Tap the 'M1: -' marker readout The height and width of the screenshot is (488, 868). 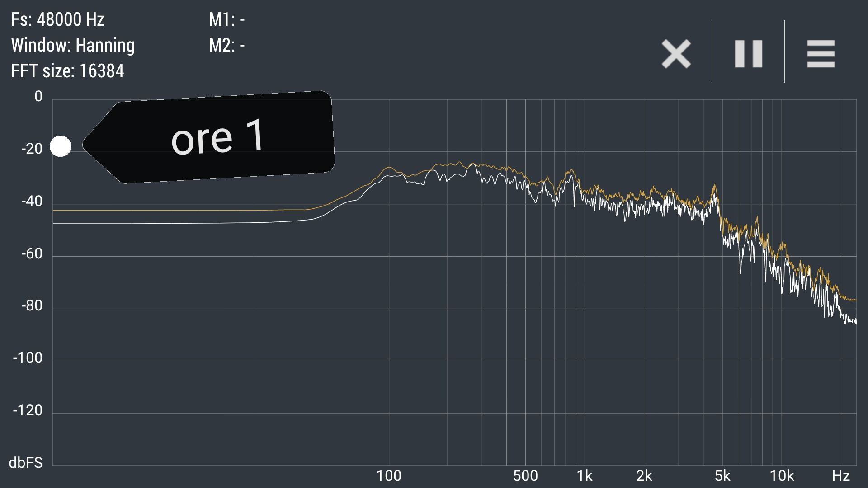click(x=226, y=19)
